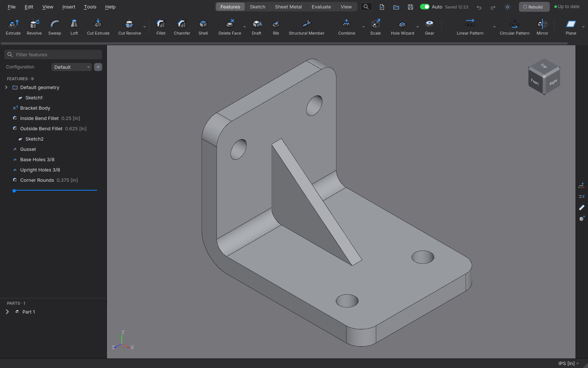The width and height of the screenshot is (588, 368).
Task: Click the equations icon on right sidebar
Action: point(582,197)
